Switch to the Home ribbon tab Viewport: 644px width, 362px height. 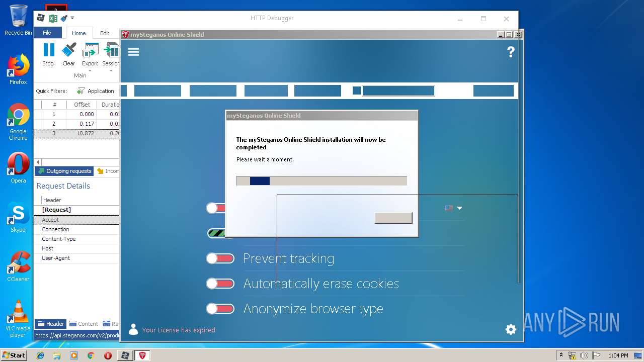(79, 33)
